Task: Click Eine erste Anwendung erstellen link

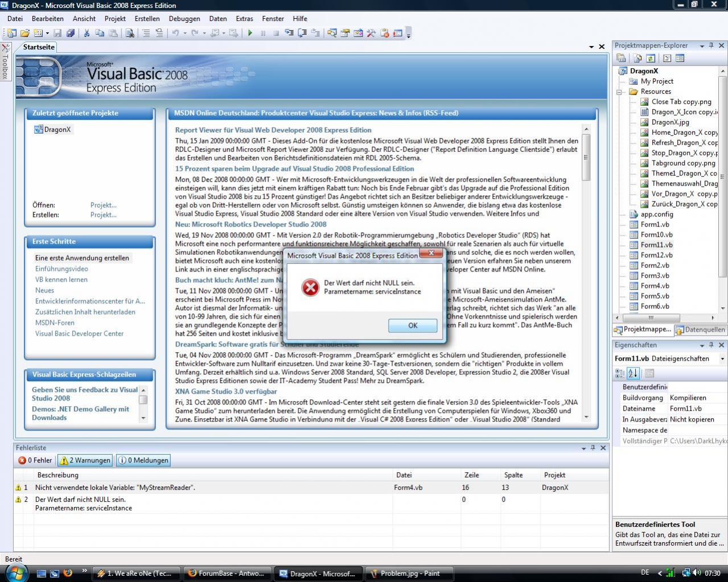Action: pyautogui.click(x=82, y=258)
